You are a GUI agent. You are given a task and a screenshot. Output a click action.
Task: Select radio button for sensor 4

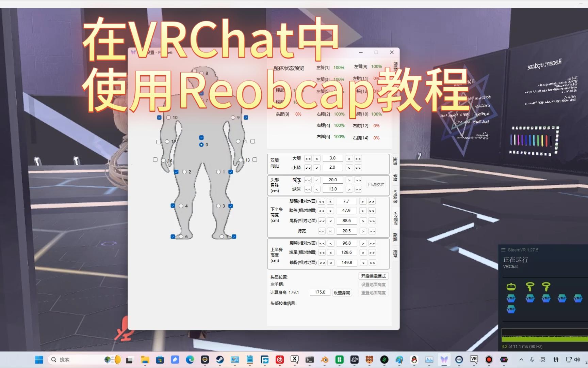[181, 206]
